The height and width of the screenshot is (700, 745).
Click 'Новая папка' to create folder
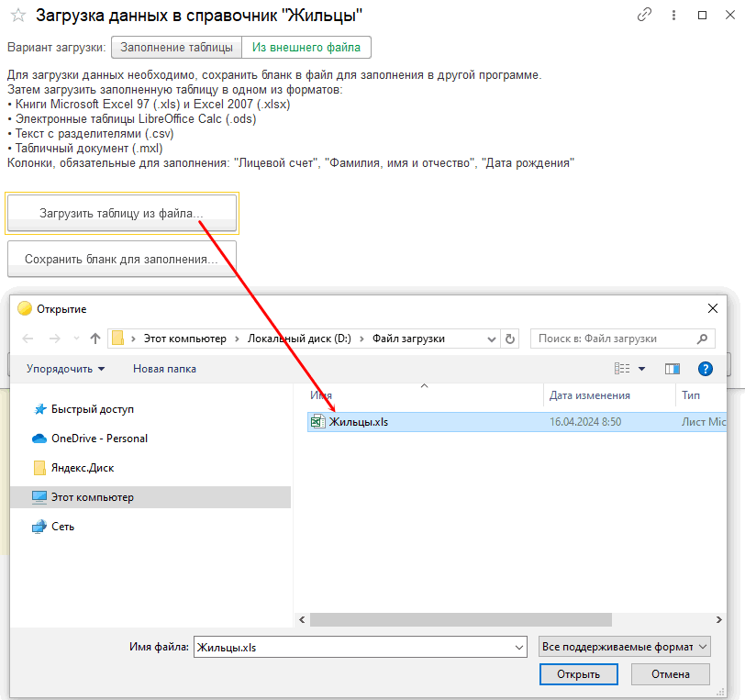164,369
